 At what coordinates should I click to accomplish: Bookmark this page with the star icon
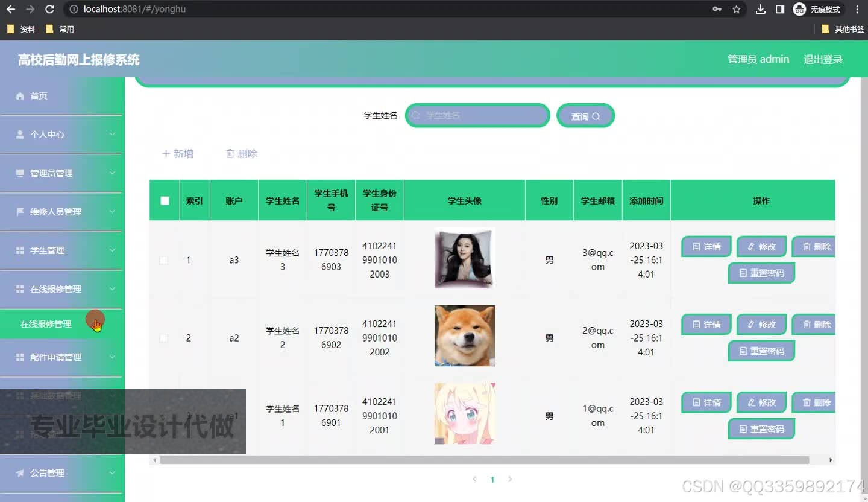(736, 9)
